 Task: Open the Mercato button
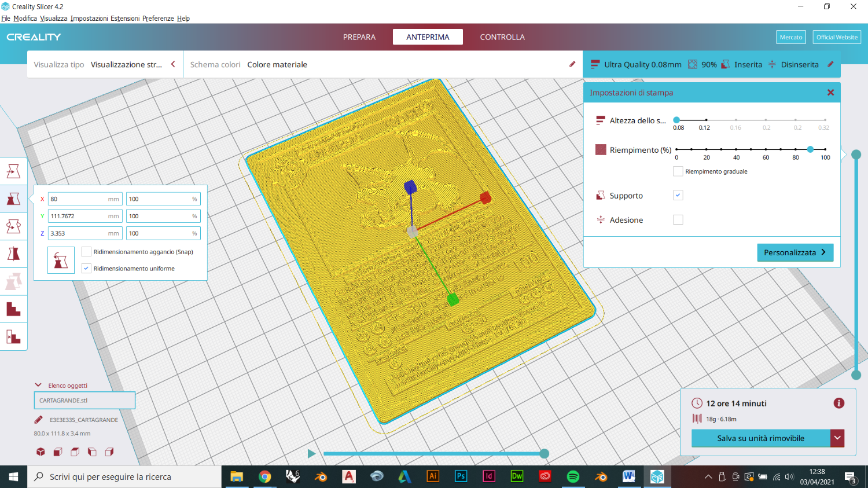(791, 37)
